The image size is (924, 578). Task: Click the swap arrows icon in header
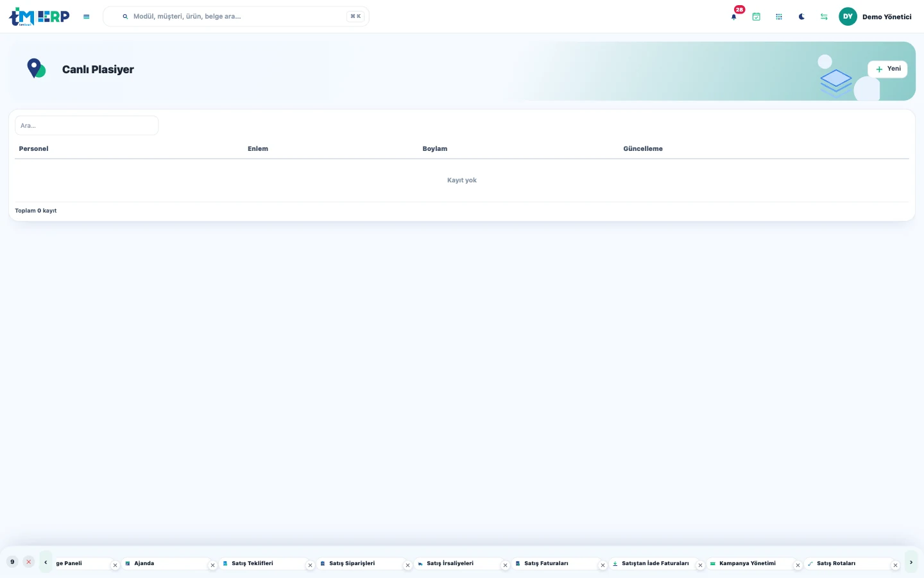(824, 17)
